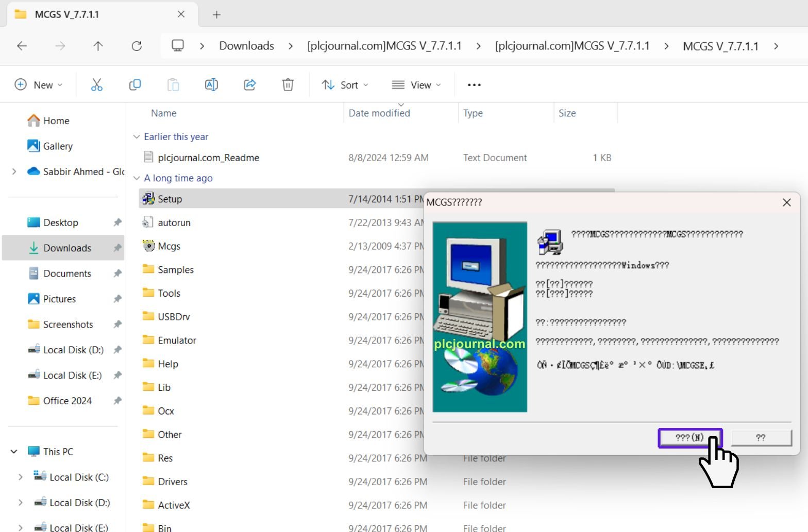Screen dimensions: 808x532
Task: Expand Local Disk (C:) under This PC
Action: (21, 477)
